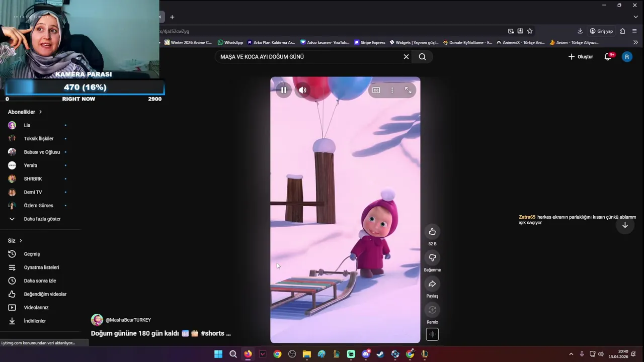Open YouTube notifications bell

(x=608, y=57)
